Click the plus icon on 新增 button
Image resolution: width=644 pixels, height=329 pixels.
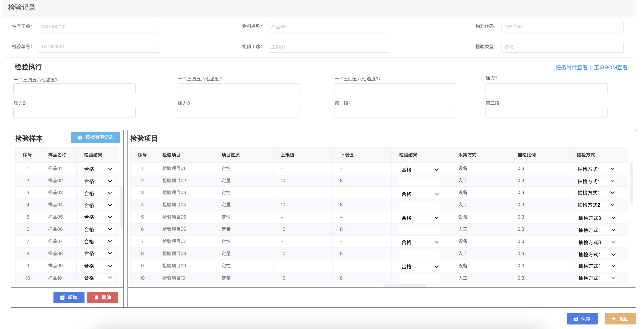point(62,297)
